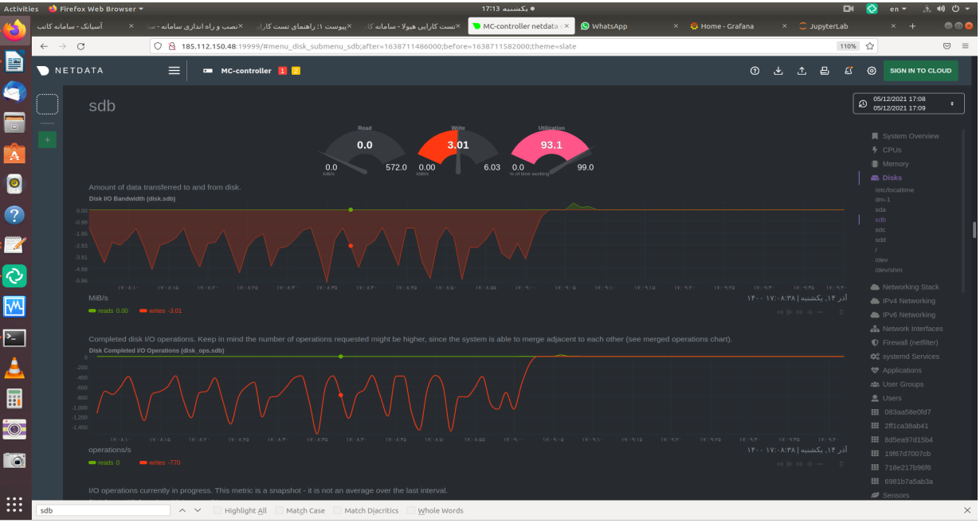
Task: Click the Utilization gauge showing 93.1
Action: [551, 150]
